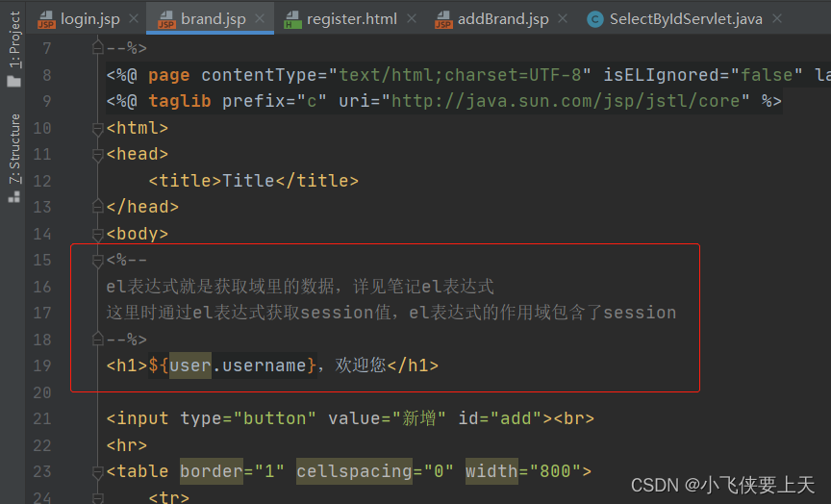The width and height of the screenshot is (831, 504).
Task: Collapse the <body> fold at line 14
Action: pyautogui.click(x=97, y=234)
